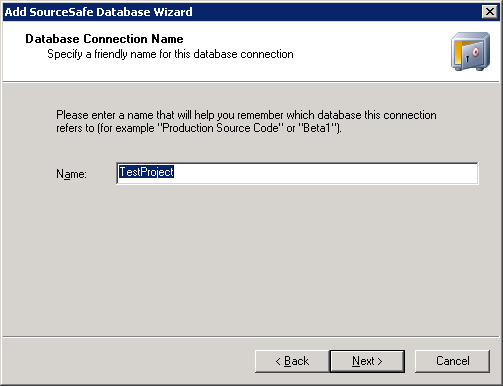Focus the Name text field
Image resolution: width=503 pixels, height=386 pixels.
[297, 173]
